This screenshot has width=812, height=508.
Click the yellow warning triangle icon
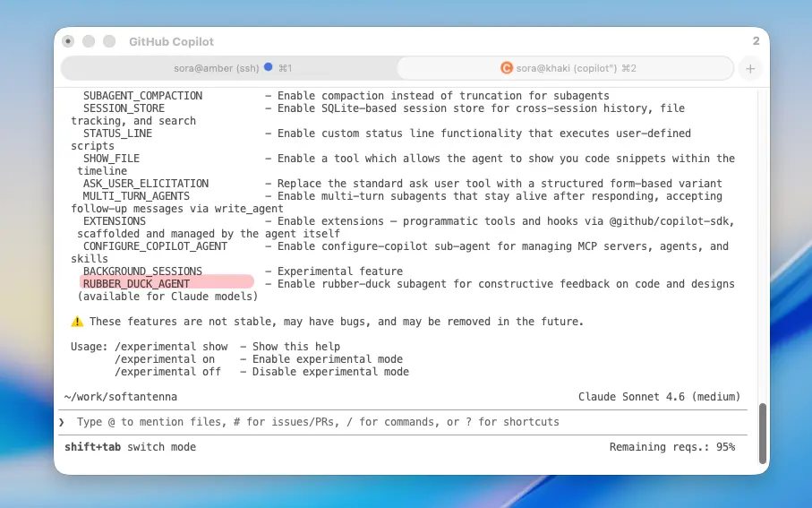click(x=77, y=322)
